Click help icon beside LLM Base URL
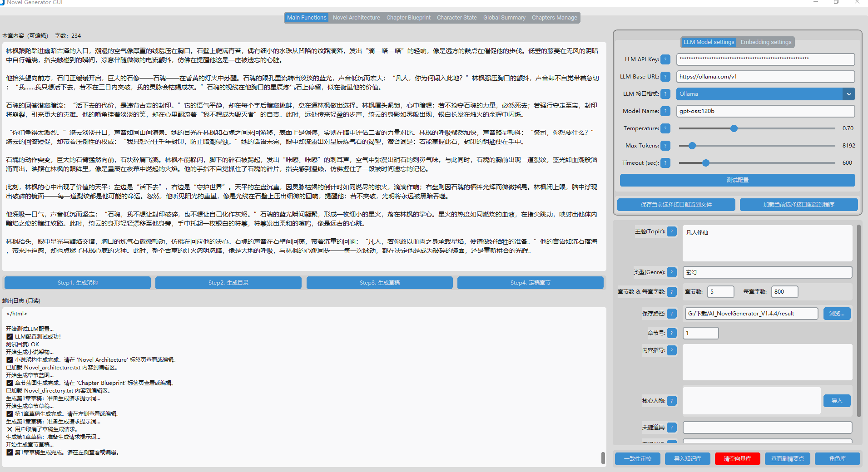Viewport: 868px width, 472px height. coord(665,77)
